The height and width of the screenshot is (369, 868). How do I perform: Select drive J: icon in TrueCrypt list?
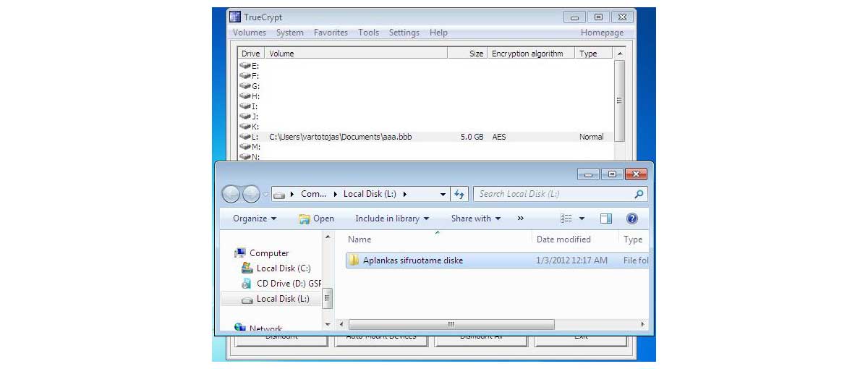pos(245,116)
